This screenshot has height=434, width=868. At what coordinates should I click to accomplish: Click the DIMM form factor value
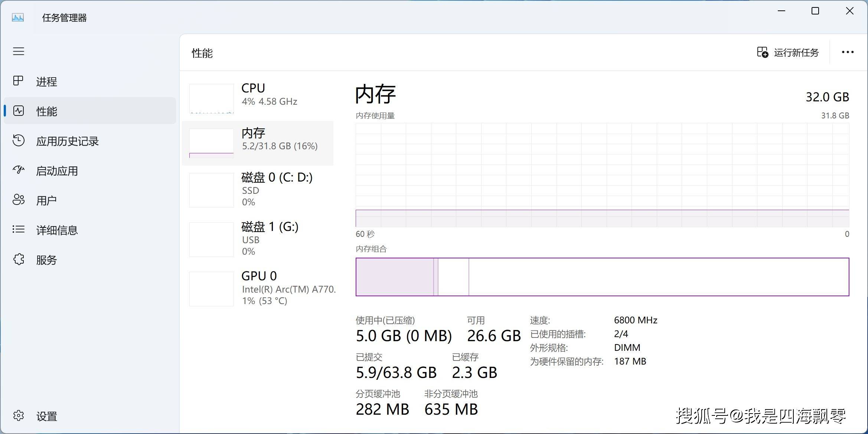[x=627, y=347]
